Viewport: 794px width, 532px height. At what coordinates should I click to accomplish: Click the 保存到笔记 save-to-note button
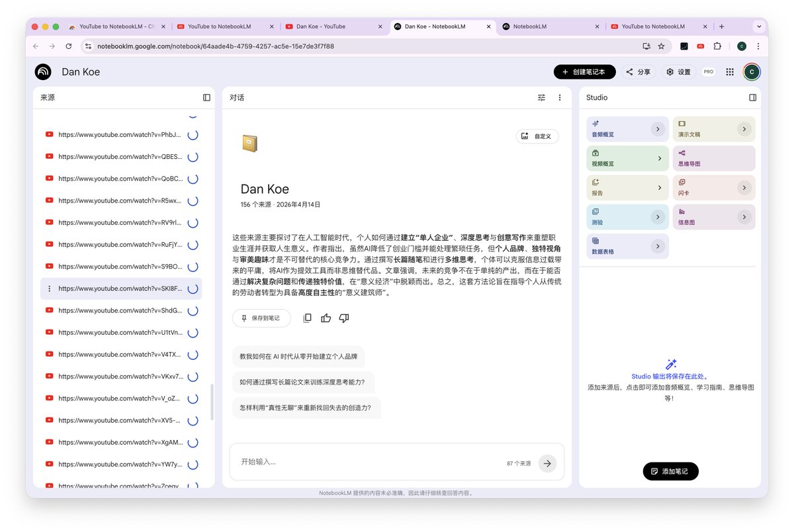click(x=261, y=318)
